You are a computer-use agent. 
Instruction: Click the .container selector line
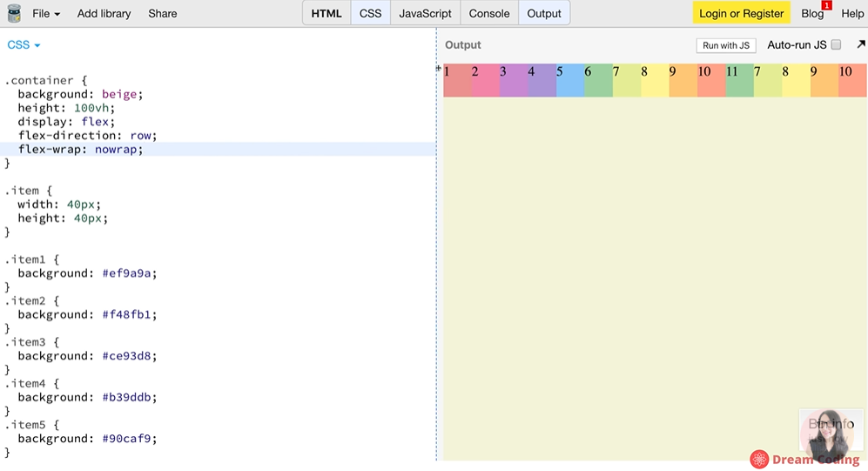click(46, 80)
